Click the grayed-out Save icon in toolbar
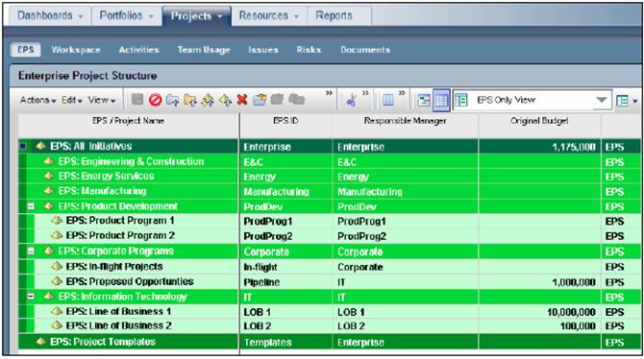Image resolution: width=644 pixels, height=359 pixels. (x=137, y=100)
